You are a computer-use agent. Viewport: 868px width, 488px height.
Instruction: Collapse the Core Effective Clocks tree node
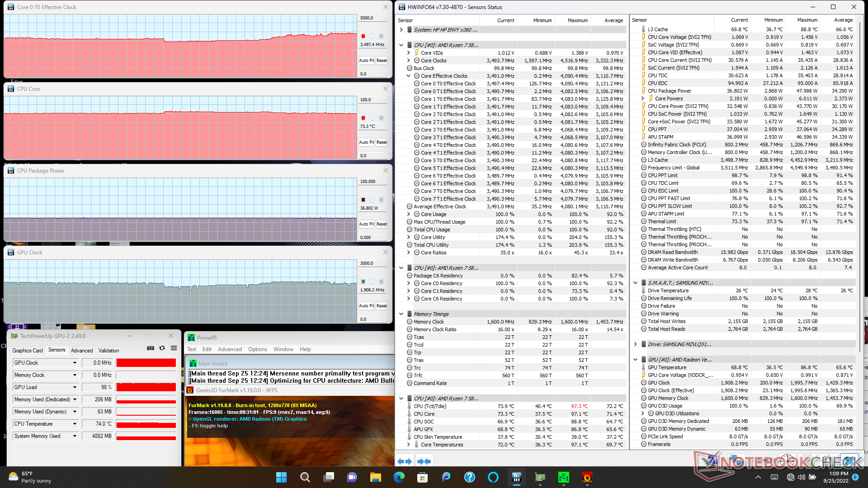tap(409, 76)
